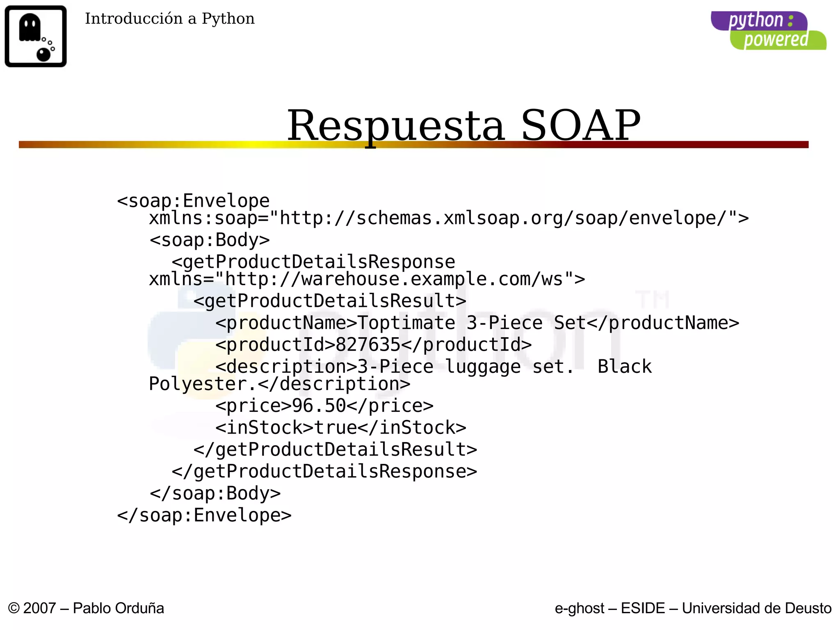
Task: Click the opening soap:Envelope tag
Action: pyautogui.click(x=193, y=201)
